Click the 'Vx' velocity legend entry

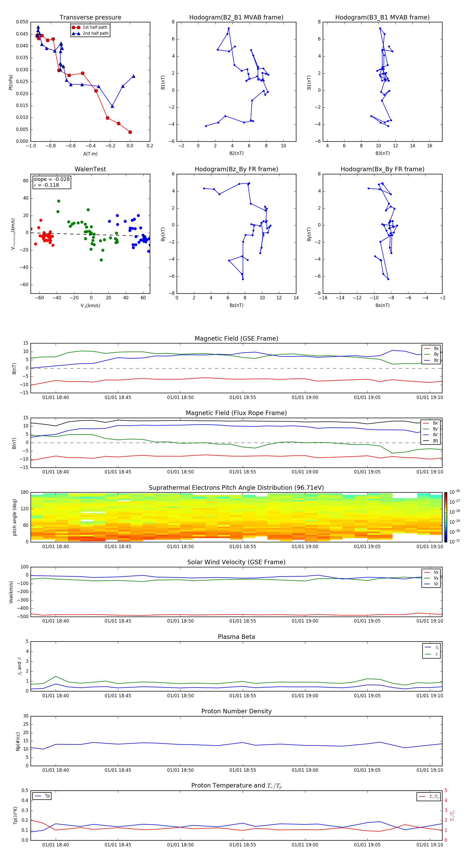pos(431,572)
